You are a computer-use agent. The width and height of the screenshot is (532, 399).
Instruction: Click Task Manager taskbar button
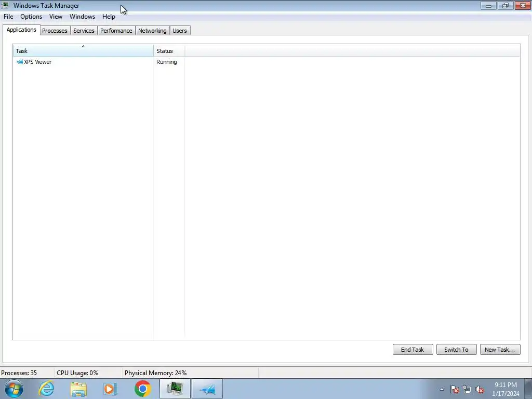175,389
